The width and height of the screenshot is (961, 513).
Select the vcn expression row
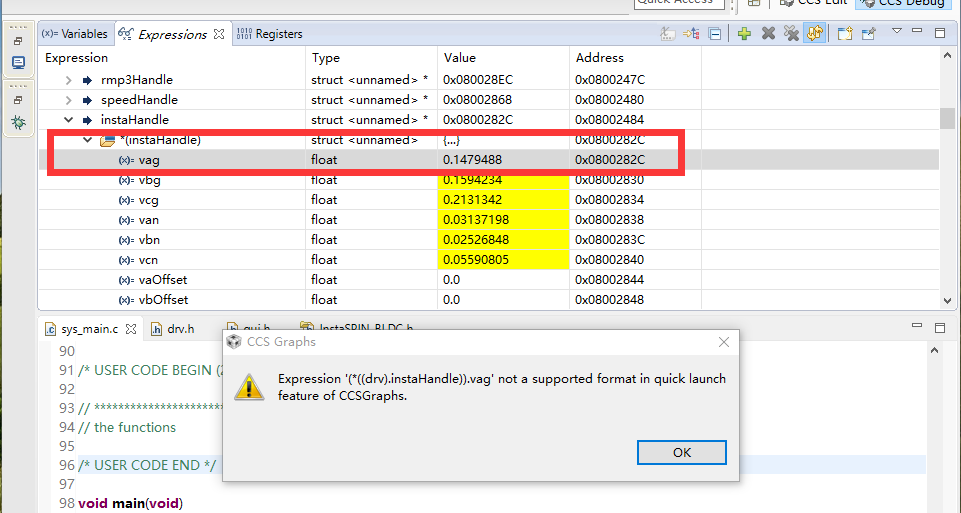(488, 260)
